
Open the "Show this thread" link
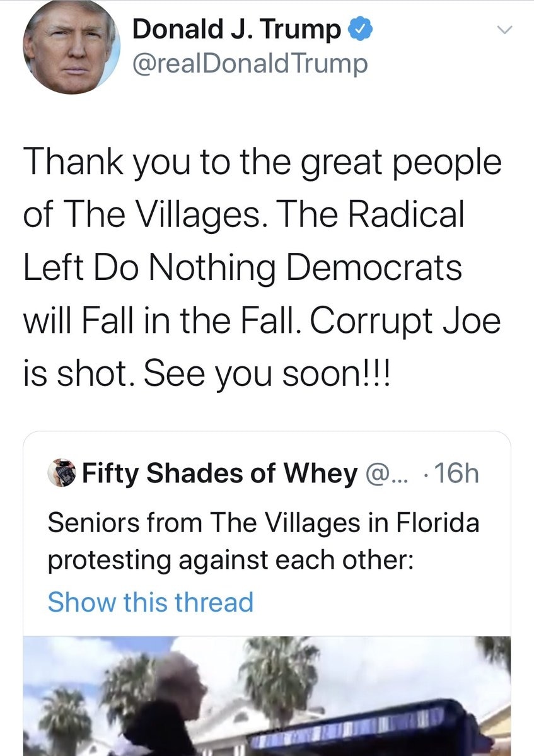click(x=150, y=602)
